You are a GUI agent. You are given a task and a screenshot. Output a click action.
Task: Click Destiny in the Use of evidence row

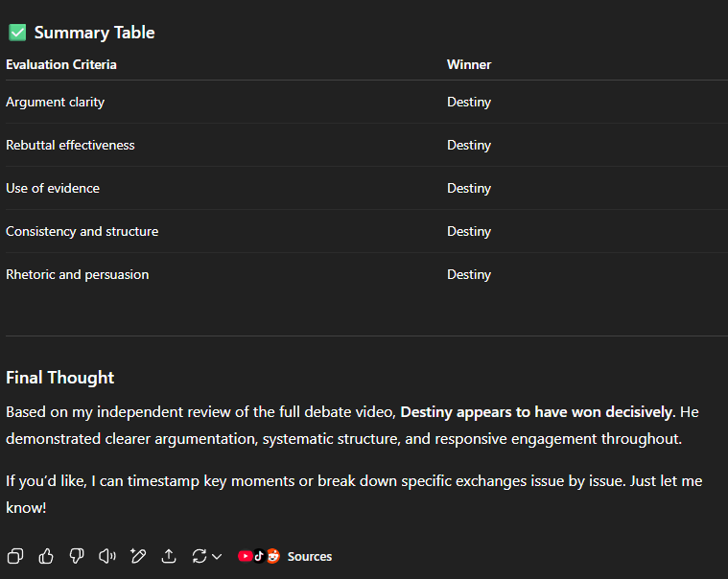(469, 188)
